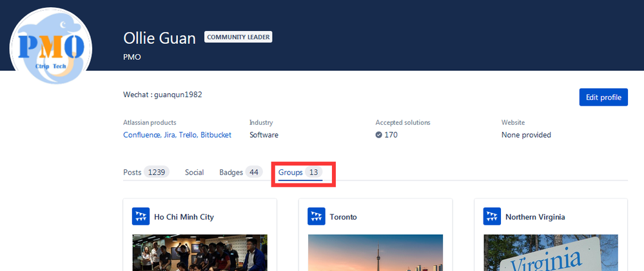Click the Accepted solutions label
The height and width of the screenshot is (271, 644).
pyautogui.click(x=403, y=122)
